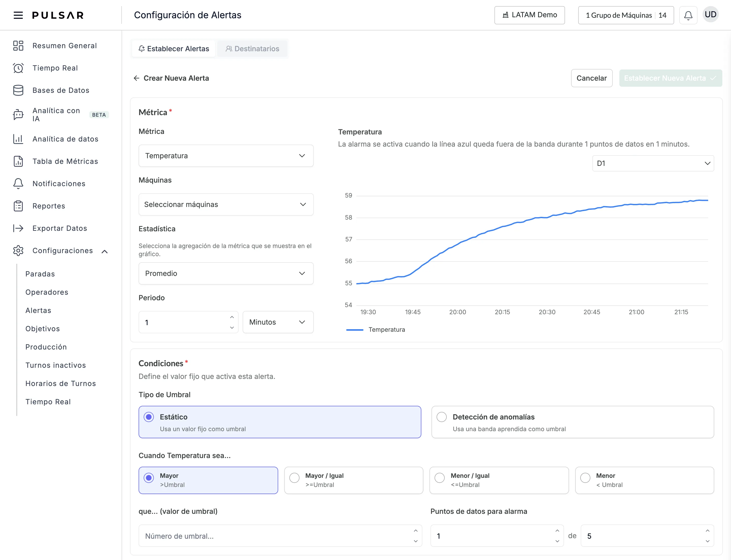Click the Número de umbral input field
The image size is (731, 560).
click(280, 536)
